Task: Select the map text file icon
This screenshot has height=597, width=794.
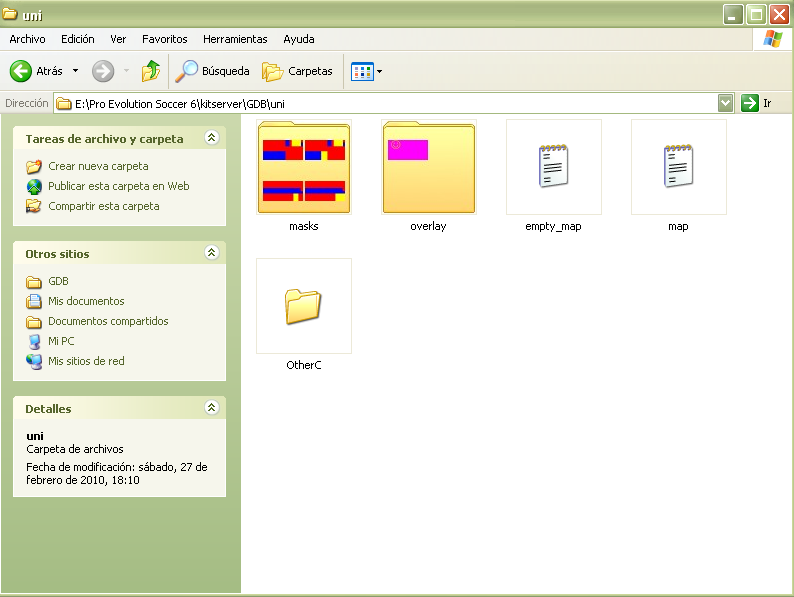Action: tap(679, 166)
